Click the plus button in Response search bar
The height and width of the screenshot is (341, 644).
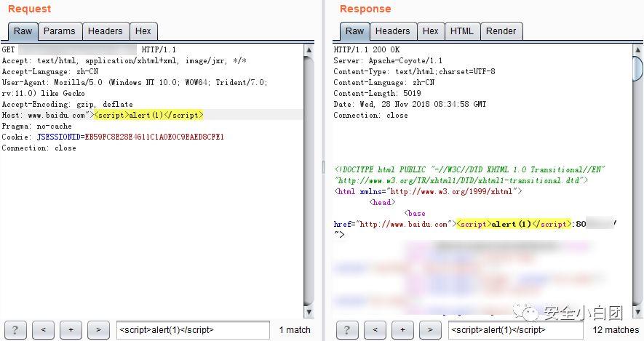402,330
